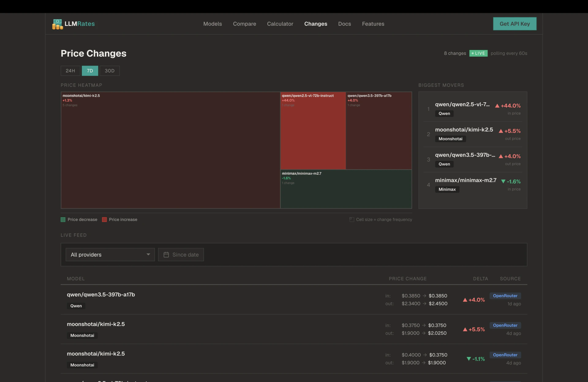
Task: Click the calendar icon in Since date field
Action: [166, 255]
